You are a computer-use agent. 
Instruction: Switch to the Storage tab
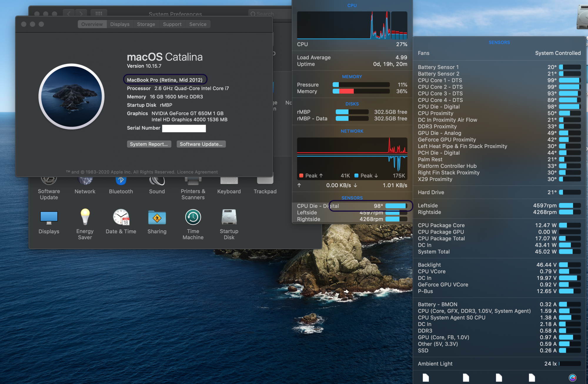(x=146, y=24)
